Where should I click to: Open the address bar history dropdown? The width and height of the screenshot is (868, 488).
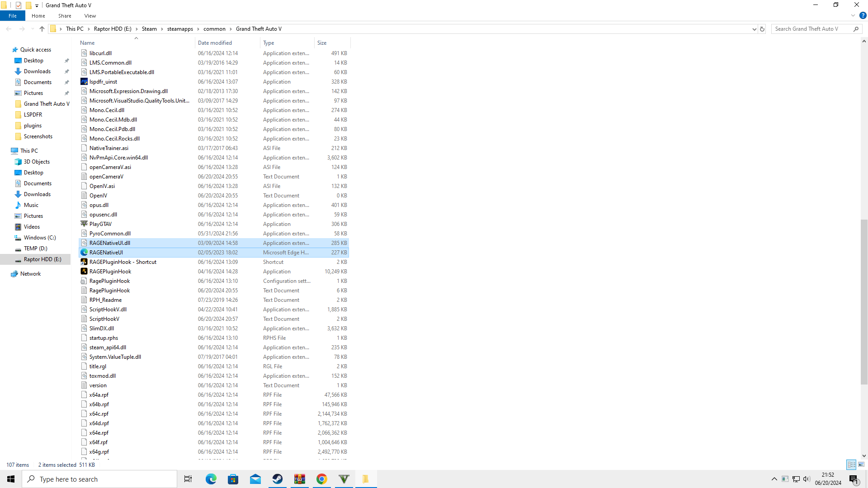coord(754,29)
